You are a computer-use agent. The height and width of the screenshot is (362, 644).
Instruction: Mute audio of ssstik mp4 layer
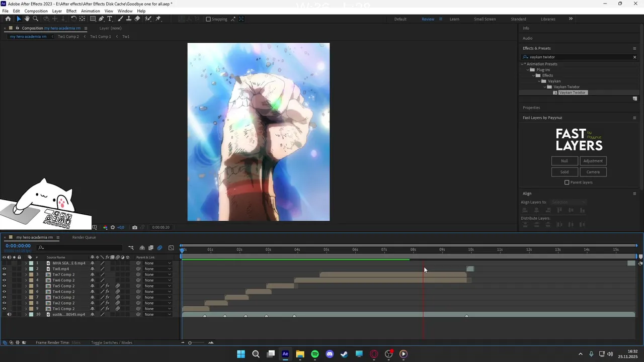click(x=9, y=314)
